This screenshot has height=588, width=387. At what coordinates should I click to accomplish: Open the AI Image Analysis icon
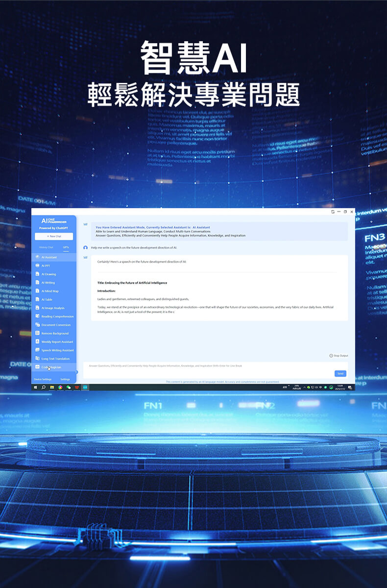(37, 308)
